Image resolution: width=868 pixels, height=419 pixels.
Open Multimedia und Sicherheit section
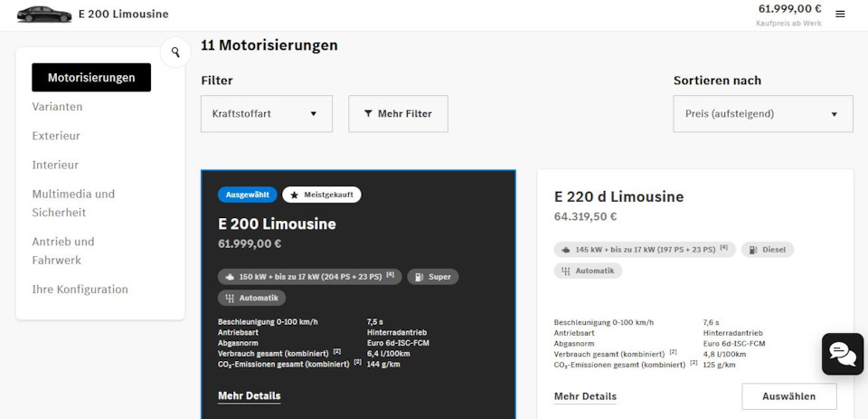click(x=73, y=203)
